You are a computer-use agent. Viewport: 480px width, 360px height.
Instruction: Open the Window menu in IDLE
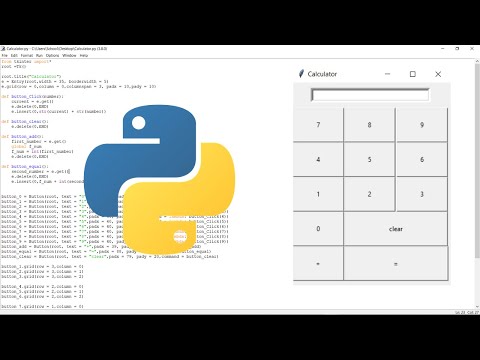69,55
